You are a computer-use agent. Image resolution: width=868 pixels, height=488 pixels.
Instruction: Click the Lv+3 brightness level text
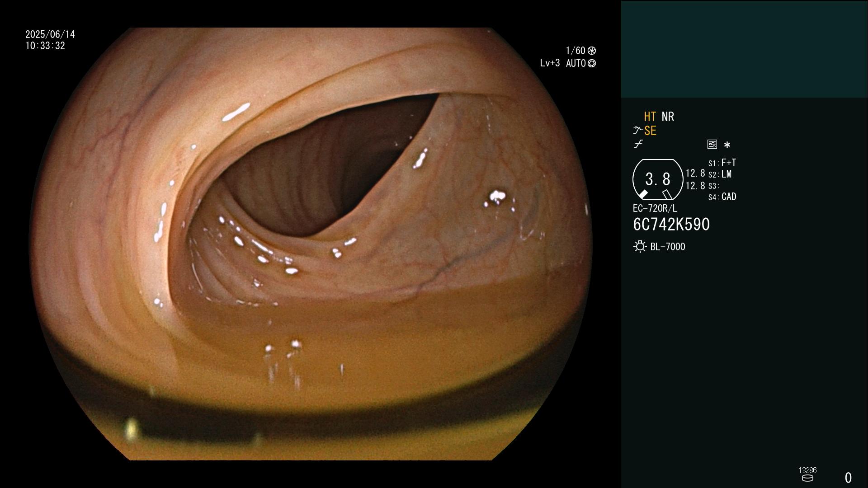[x=550, y=63]
